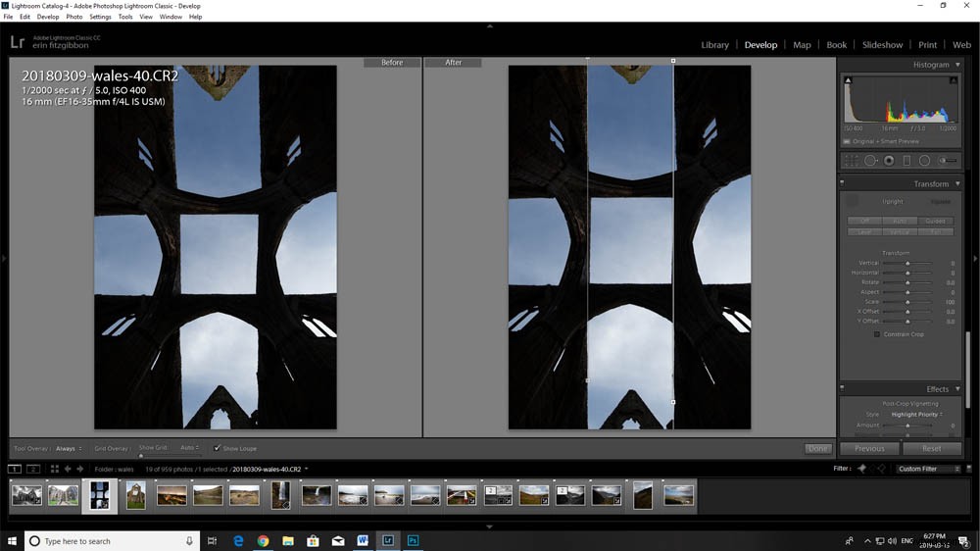The image size is (980, 551).
Task: Toggle the Show Loupe checkbox
Action: click(217, 448)
